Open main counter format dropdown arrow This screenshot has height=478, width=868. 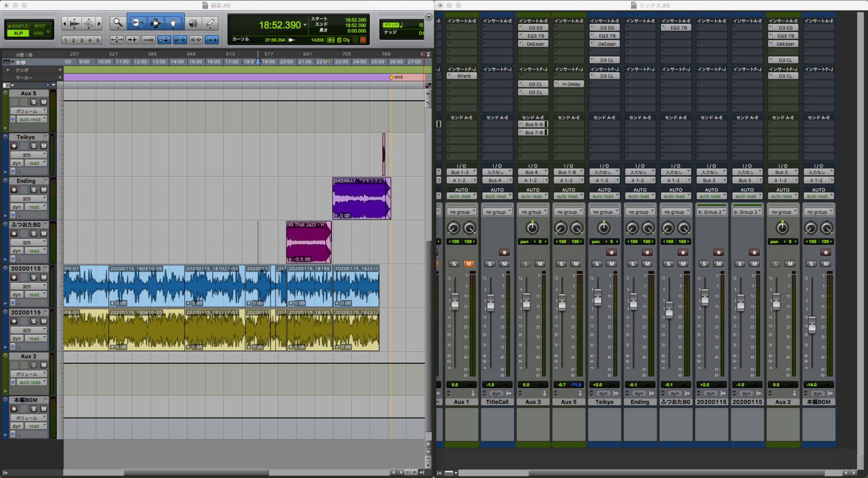click(305, 26)
